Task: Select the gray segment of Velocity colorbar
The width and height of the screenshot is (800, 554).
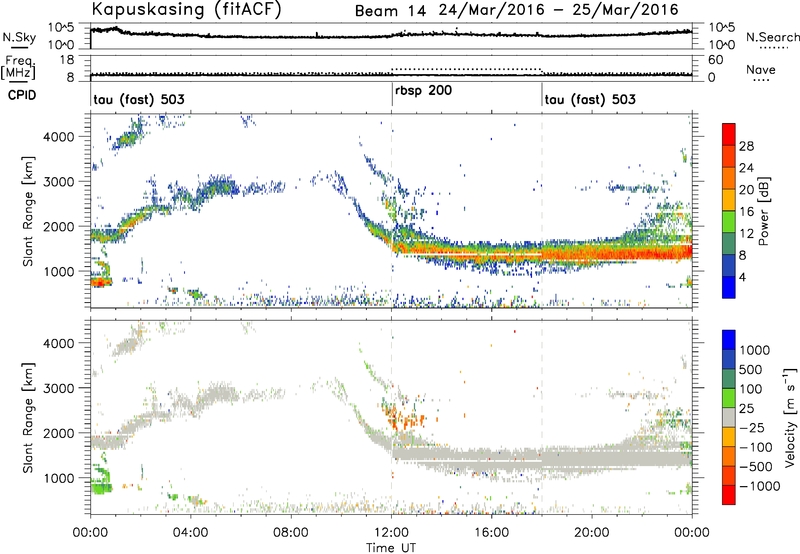Action: pos(729,418)
